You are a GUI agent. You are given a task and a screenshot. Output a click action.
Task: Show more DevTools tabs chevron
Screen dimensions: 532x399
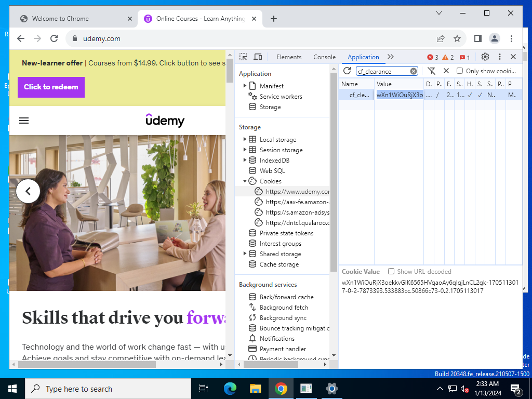click(x=391, y=57)
